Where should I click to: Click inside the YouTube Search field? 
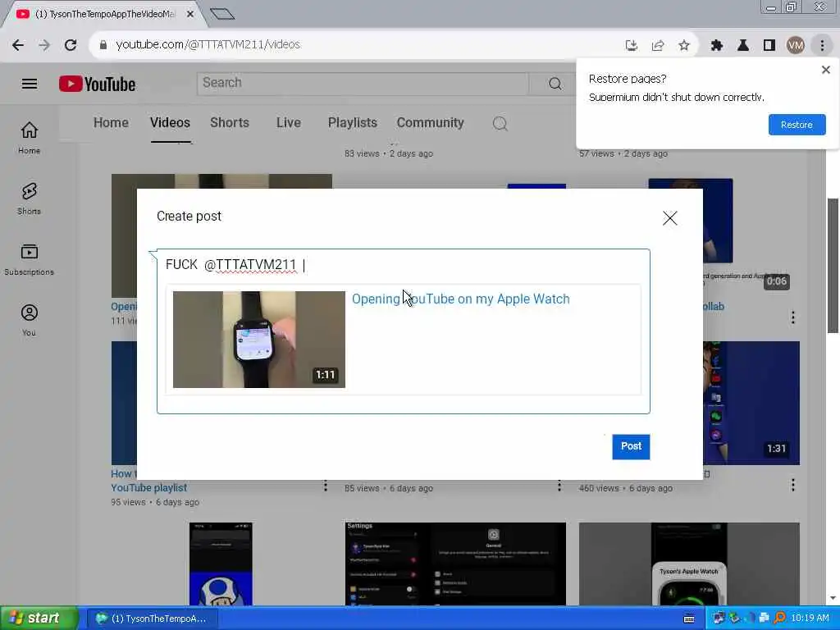pos(363,84)
